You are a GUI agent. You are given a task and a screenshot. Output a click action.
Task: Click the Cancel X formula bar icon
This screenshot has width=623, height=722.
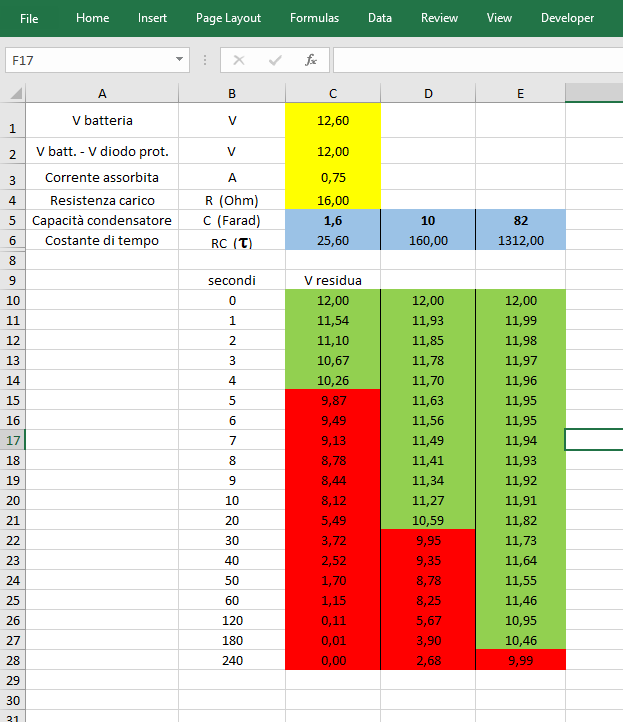[x=238, y=60]
